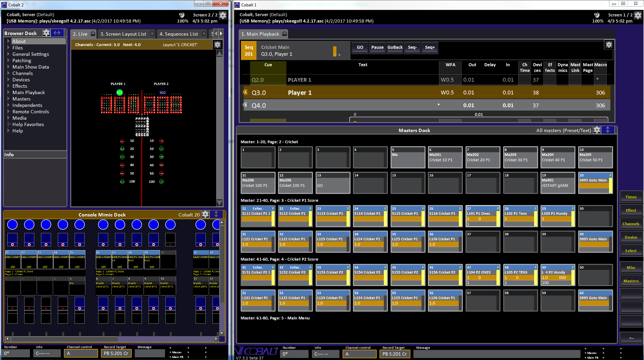Select channel 501 under Player 1
This screenshot has height=360, width=644.
120,92
